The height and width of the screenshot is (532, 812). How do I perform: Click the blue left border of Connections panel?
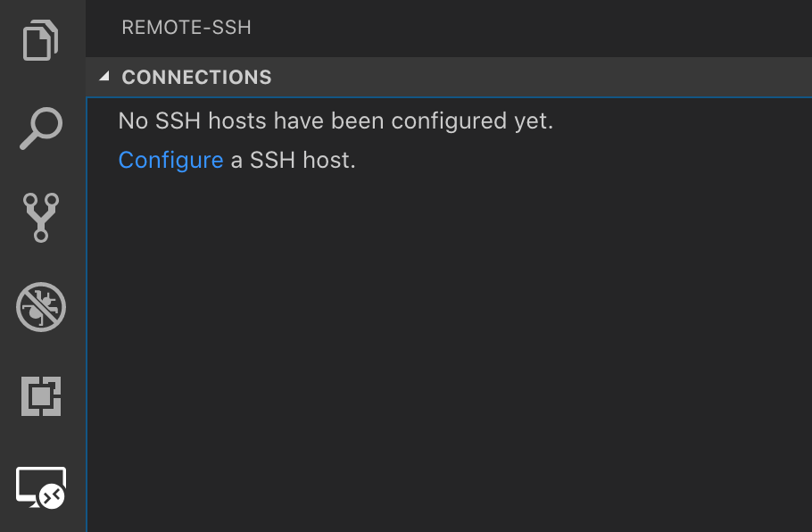[x=87, y=312]
